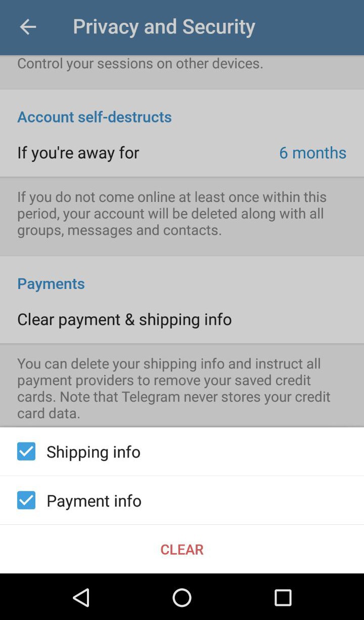This screenshot has width=364, height=620.
Task: Tap the Telegram credit card note paragraph
Action: pos(174,388)
